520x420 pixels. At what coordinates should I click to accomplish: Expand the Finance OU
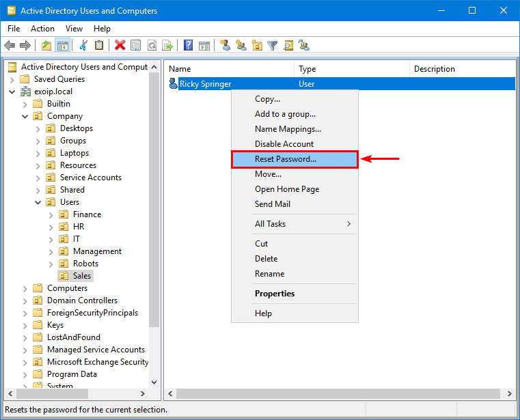[x=51, y=215]
